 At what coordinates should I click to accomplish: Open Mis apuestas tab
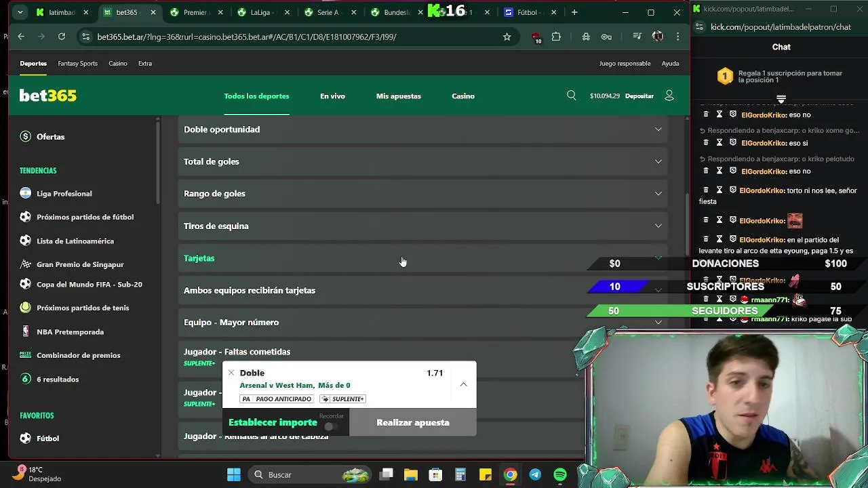399,96
